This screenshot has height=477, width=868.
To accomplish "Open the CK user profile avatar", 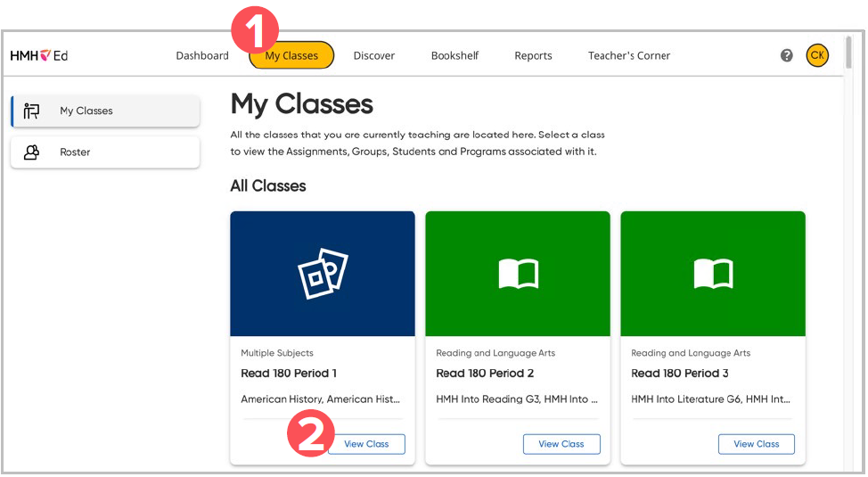I will click(816, 55).
